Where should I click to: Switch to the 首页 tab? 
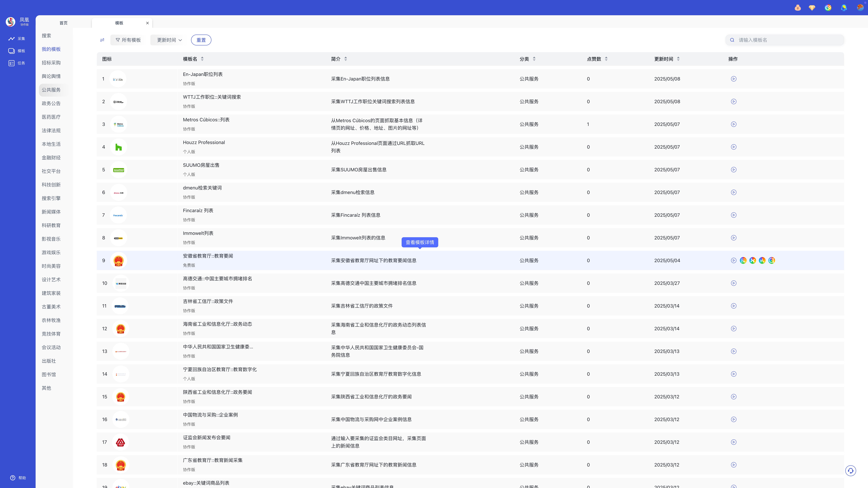pos(63,23)
